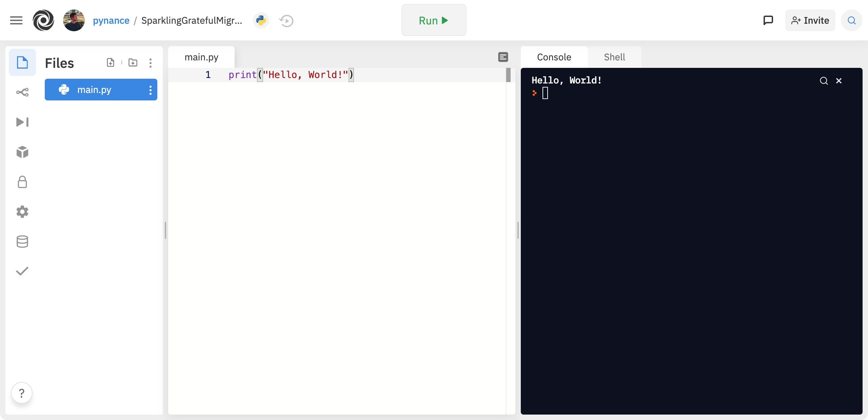
Task: Click the editor vertical scrollbar thumb
Action: tap(508, 75)
